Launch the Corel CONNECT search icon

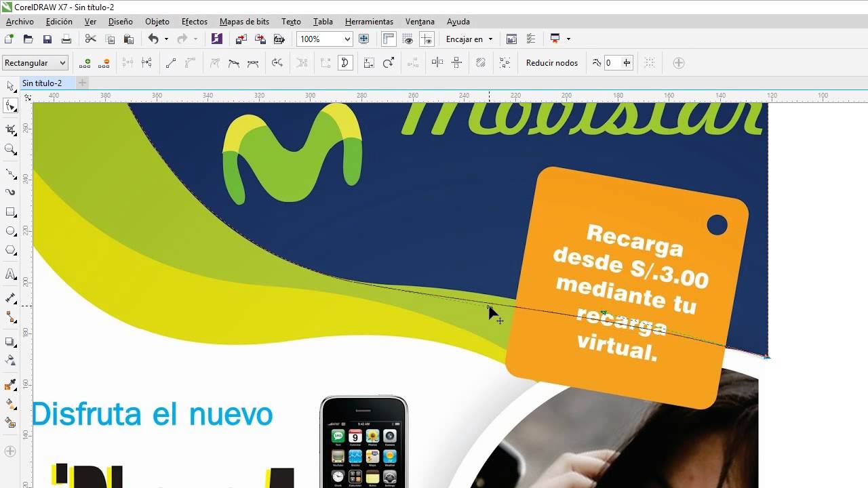[216, 39]
